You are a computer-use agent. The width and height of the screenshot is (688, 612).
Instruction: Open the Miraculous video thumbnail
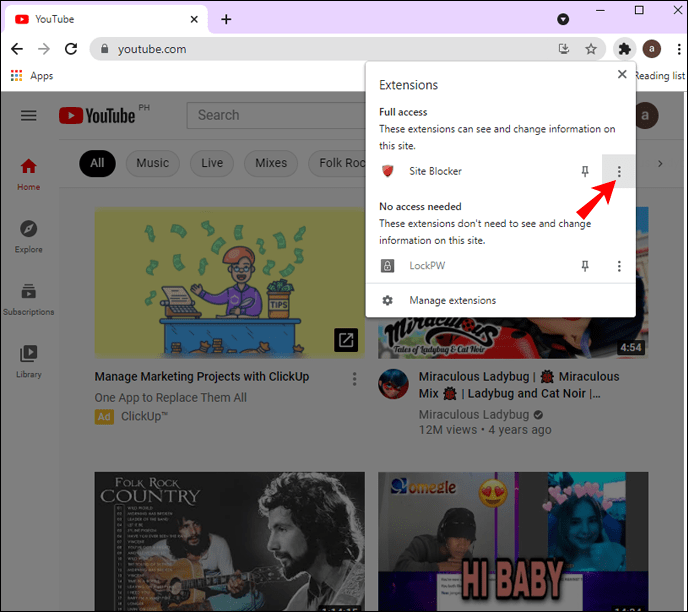pos(513,337)
